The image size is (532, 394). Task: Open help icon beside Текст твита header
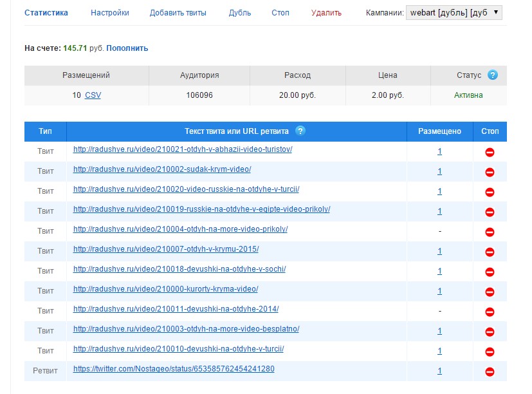click(300, 131)
